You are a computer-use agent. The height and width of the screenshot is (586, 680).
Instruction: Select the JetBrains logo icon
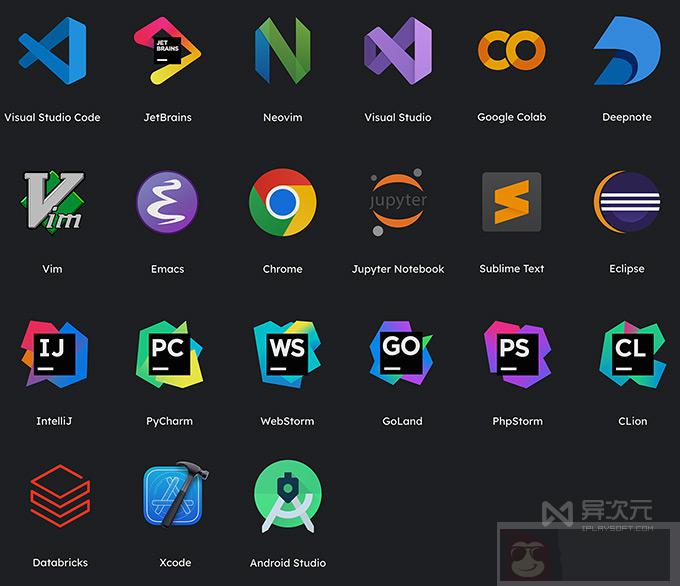(x=167, y=50)
